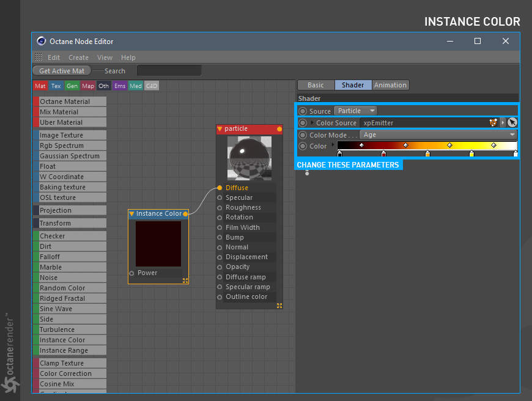Toggle the Mat node filter button

40,86
